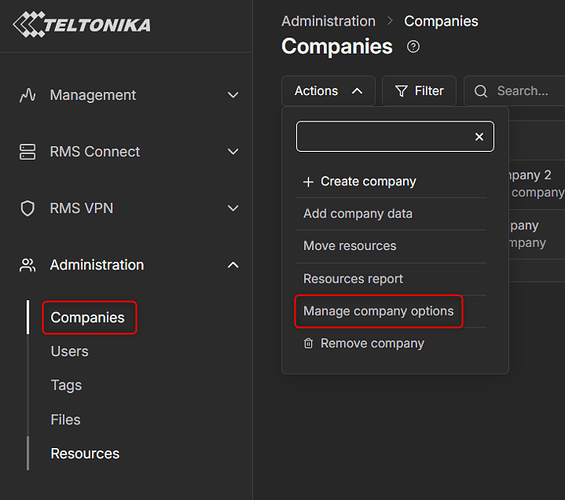Collapse the Administration section chevron
This screenshot has height=500, width=565.
tap(233, 265)
